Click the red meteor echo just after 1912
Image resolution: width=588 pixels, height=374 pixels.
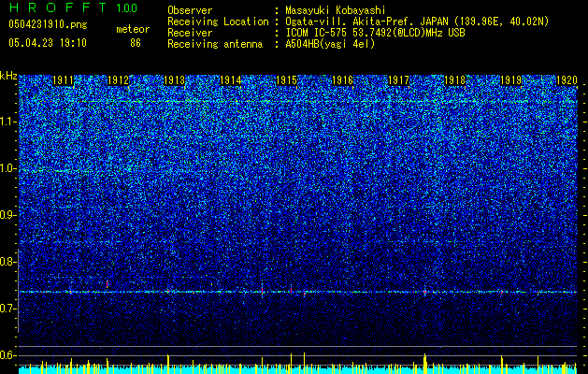108,283
